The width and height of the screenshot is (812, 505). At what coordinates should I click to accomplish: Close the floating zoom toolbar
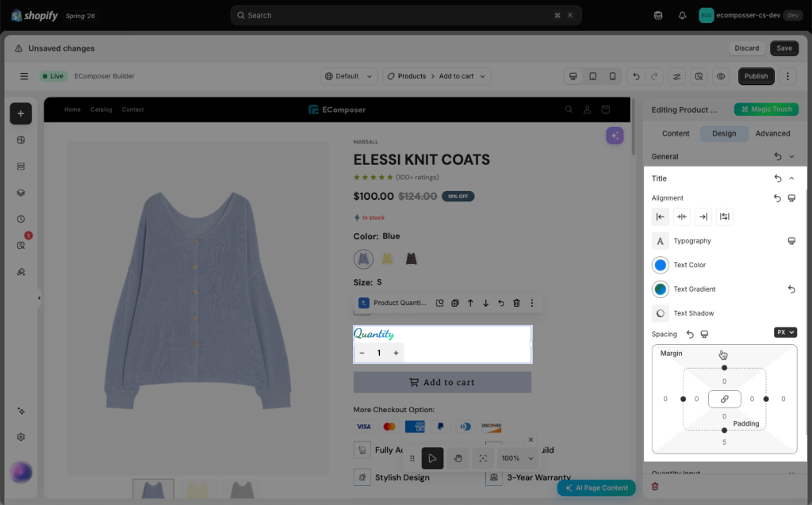[530, 440]
